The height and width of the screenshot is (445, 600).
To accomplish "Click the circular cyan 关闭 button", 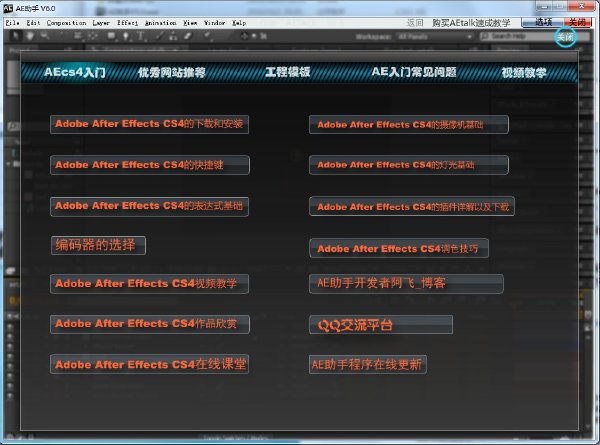I will [x=565, y=37].
